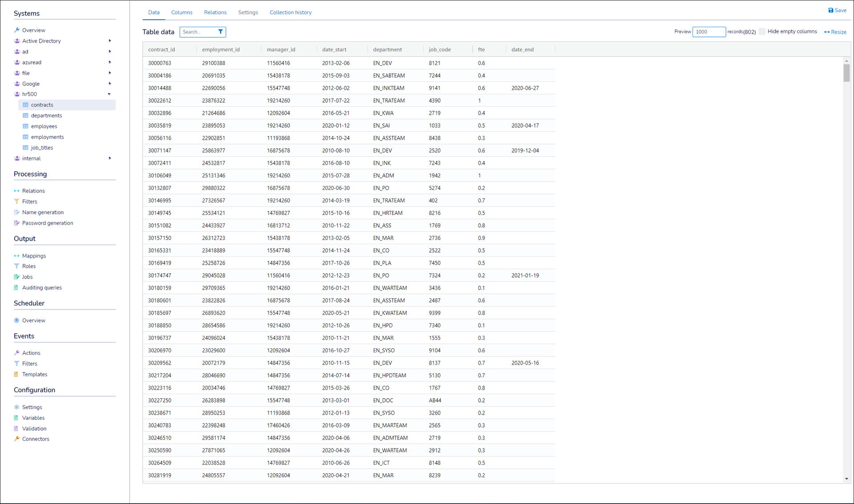Expand the internal system node

coord(110,158)
